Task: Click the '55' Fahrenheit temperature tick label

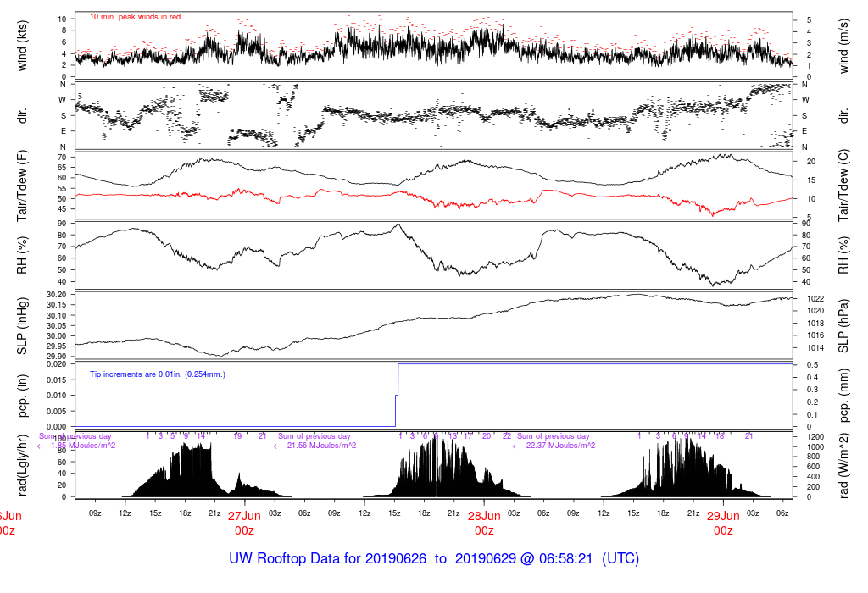Action: (62, 189)
